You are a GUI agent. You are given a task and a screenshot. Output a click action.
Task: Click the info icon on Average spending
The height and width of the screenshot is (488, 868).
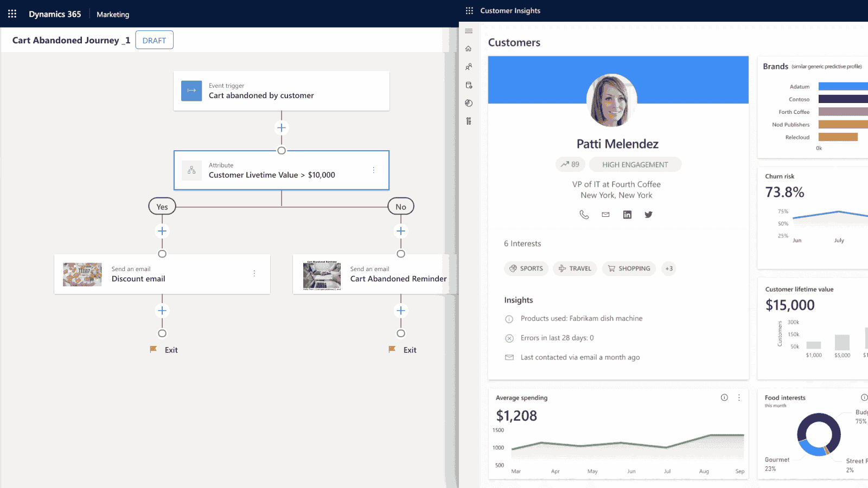pyautogui.click(x=724, y=397)
